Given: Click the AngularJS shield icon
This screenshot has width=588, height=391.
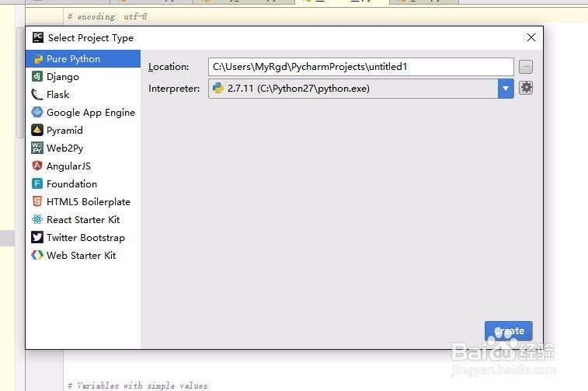Looking at the screenshot, I should [37, 166].
